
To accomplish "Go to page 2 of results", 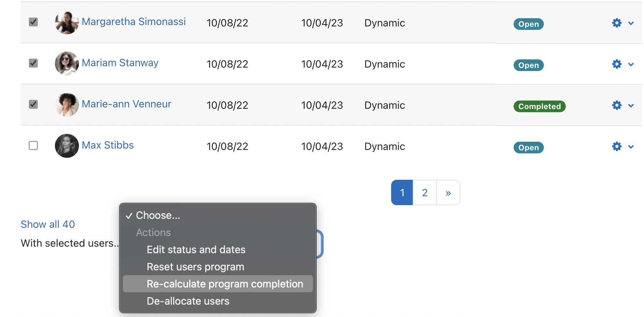I will [424, 193].
